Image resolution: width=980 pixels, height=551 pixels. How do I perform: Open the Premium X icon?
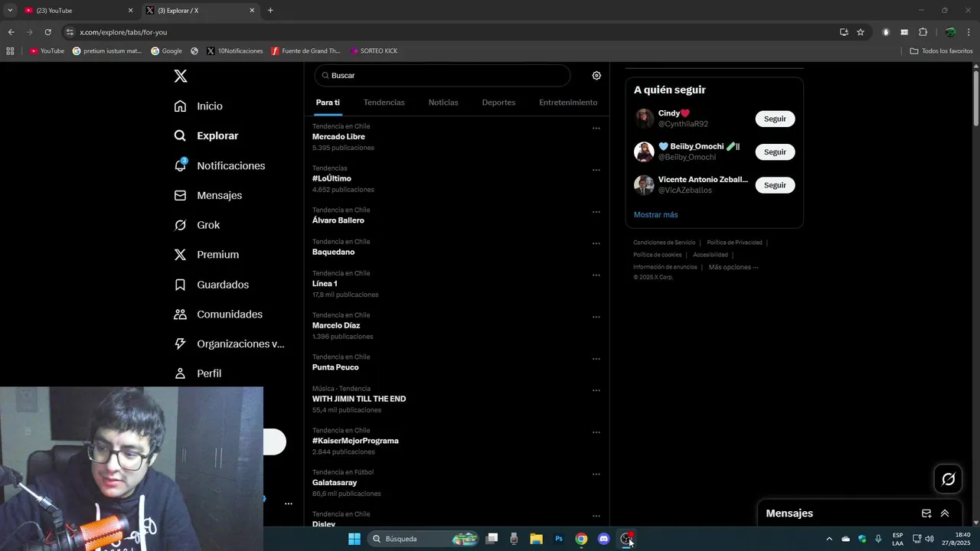pos(180,255)
